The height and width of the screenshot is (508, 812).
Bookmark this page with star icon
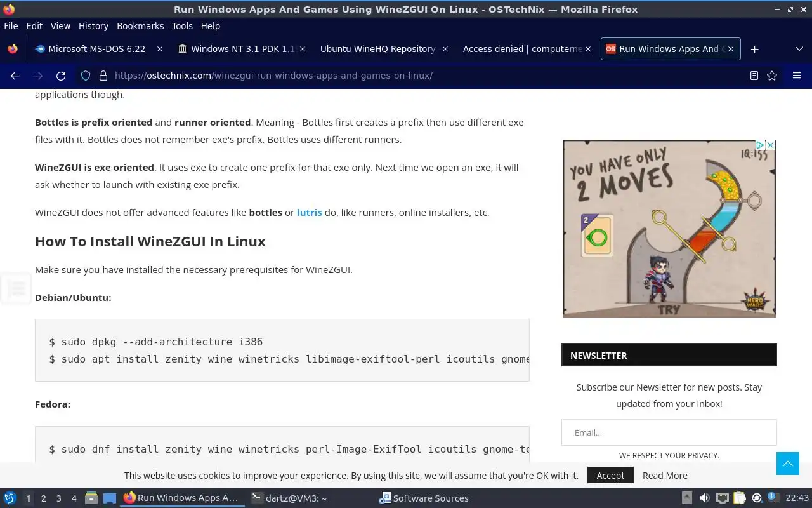pos(772,76)
